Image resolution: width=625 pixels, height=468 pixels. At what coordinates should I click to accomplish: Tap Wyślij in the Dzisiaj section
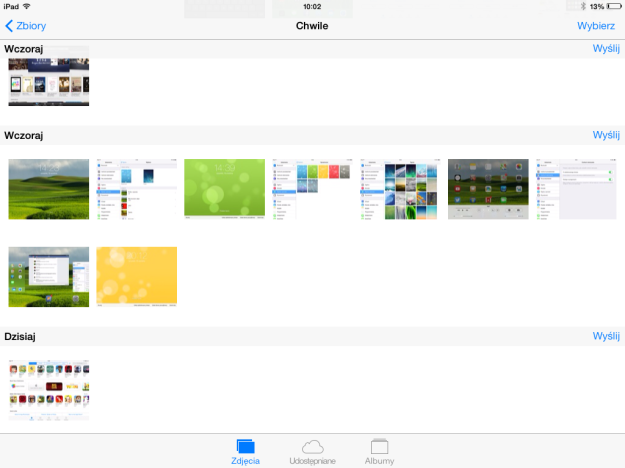pyautogui.click(x=606, y=336)
